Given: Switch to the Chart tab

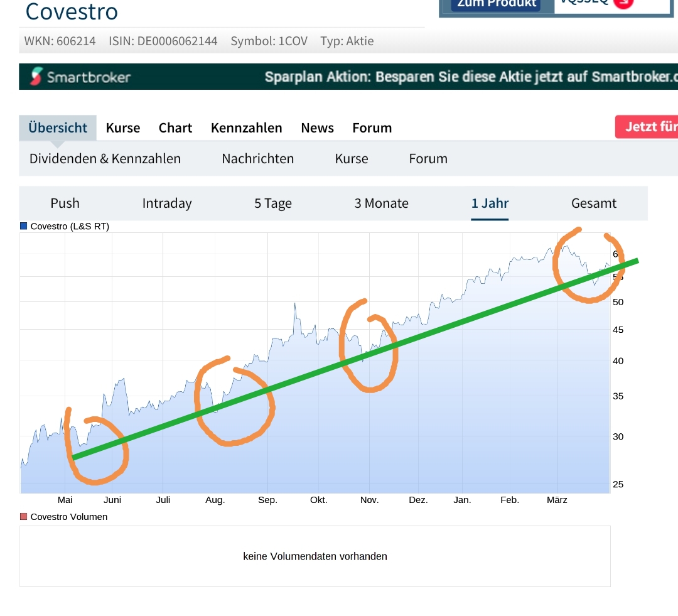Looking at the screenshot, I should 175,128.
